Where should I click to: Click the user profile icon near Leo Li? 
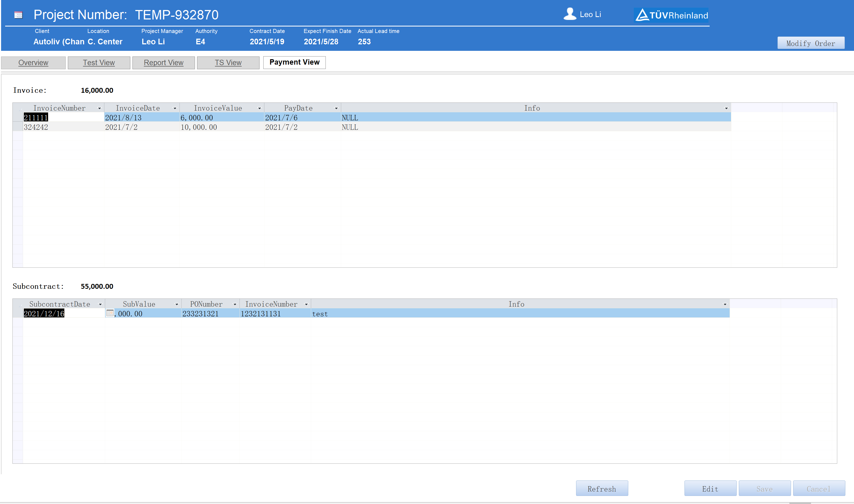[570, 14]
